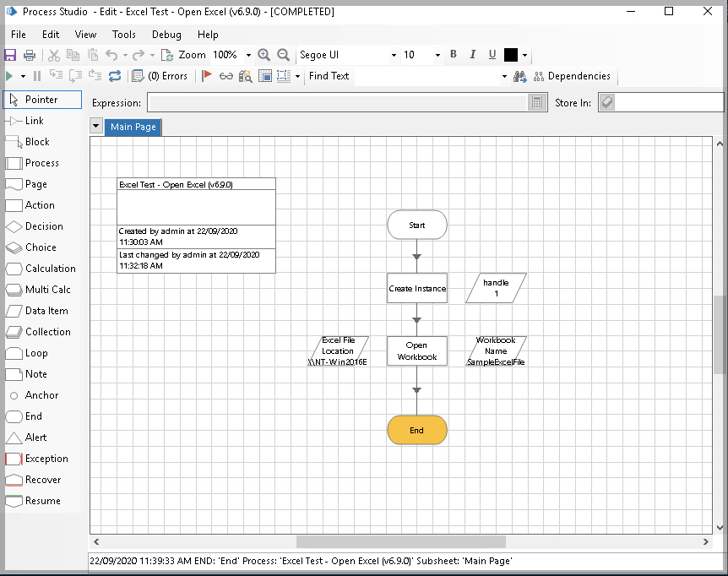The image size is (728, 576).
Task: Click the Save icon in toolbar
Action: (10, 55)
